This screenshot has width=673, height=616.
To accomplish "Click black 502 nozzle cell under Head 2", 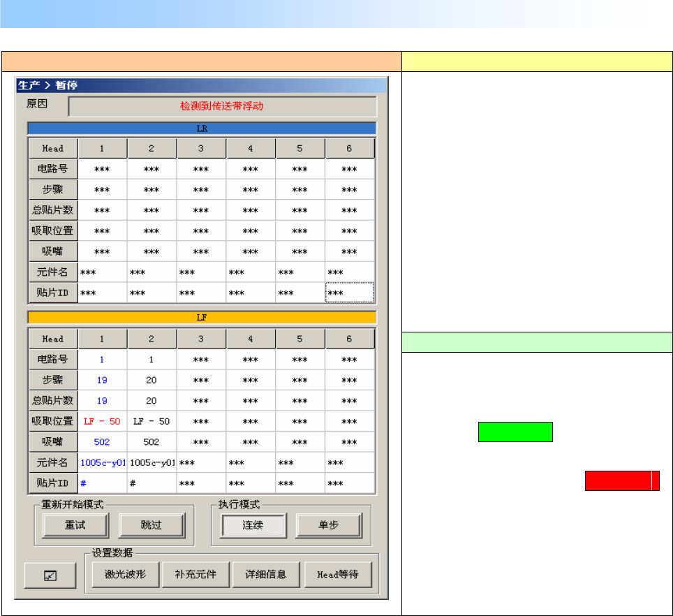I will (x=151, y=441).
